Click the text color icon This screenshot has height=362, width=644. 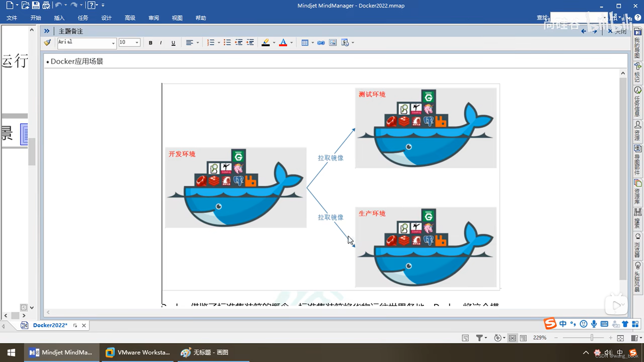click(x=283, y=43)
